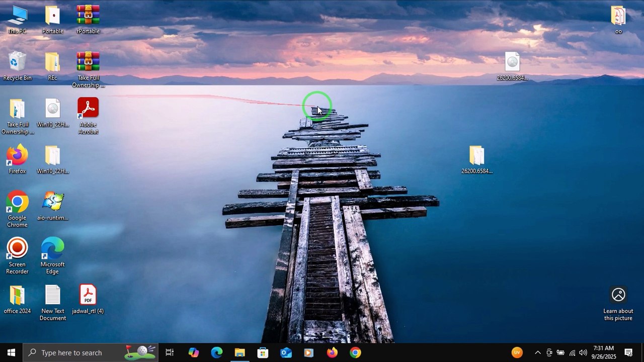644x362 pixels.
Task: Click the orange UV tray icon
Action: click(517, 352)
